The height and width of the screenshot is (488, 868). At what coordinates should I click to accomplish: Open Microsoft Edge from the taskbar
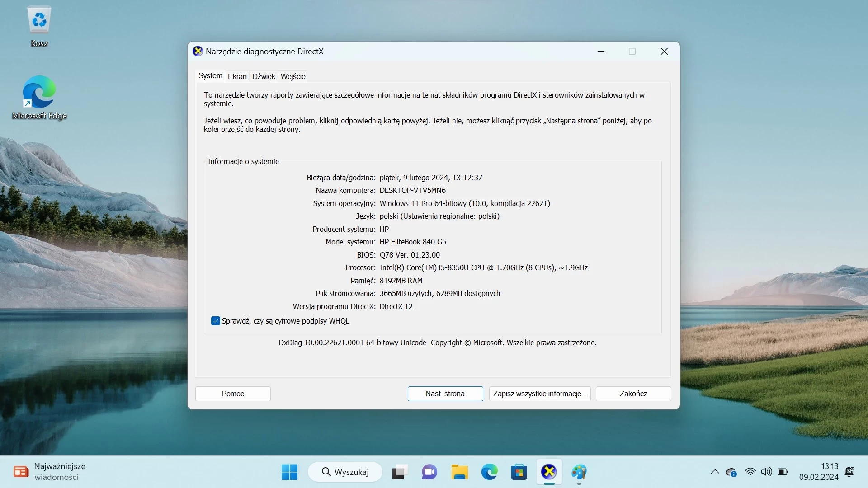(x=490, y=472)
